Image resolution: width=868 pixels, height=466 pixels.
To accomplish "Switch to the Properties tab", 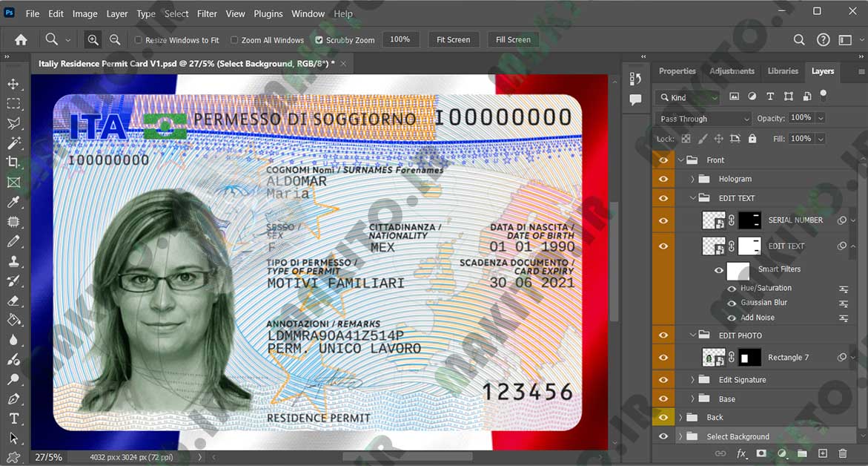I will coord(677,71).
